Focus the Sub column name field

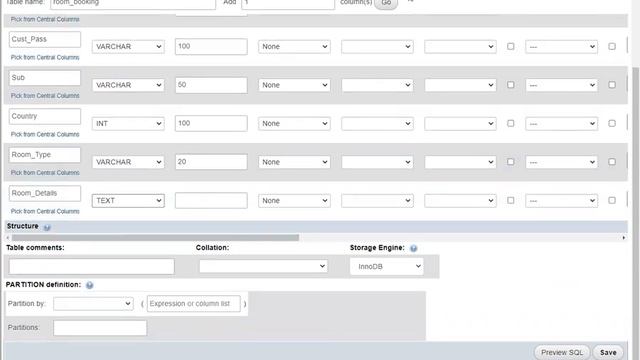[x=45, y=78]
